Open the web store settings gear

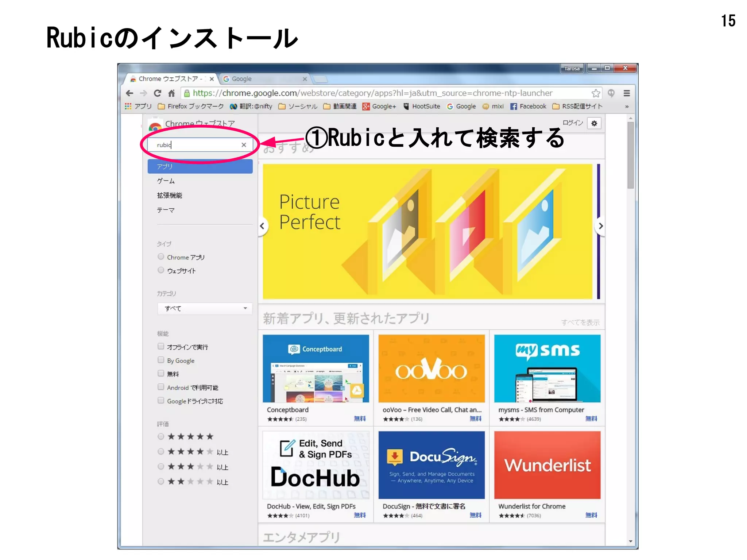594,123
